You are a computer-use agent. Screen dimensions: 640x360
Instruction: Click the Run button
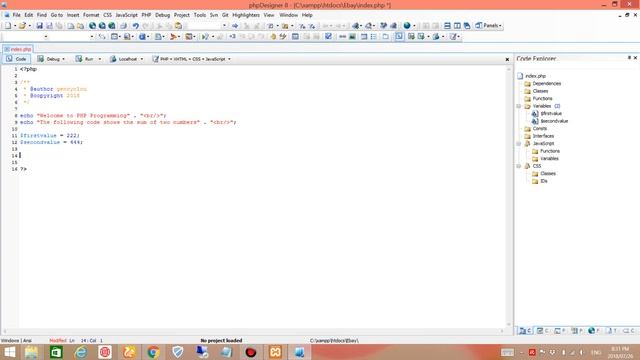coord(85,59)
